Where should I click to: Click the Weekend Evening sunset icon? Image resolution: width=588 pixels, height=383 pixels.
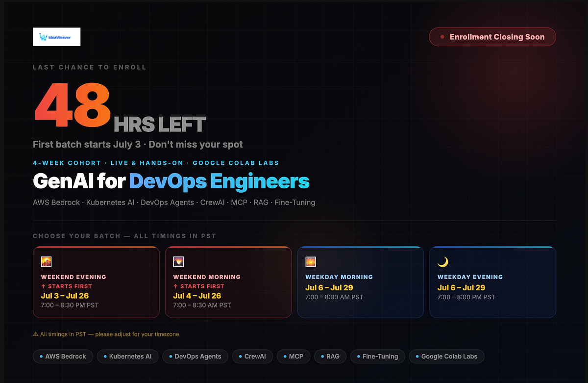46,262
